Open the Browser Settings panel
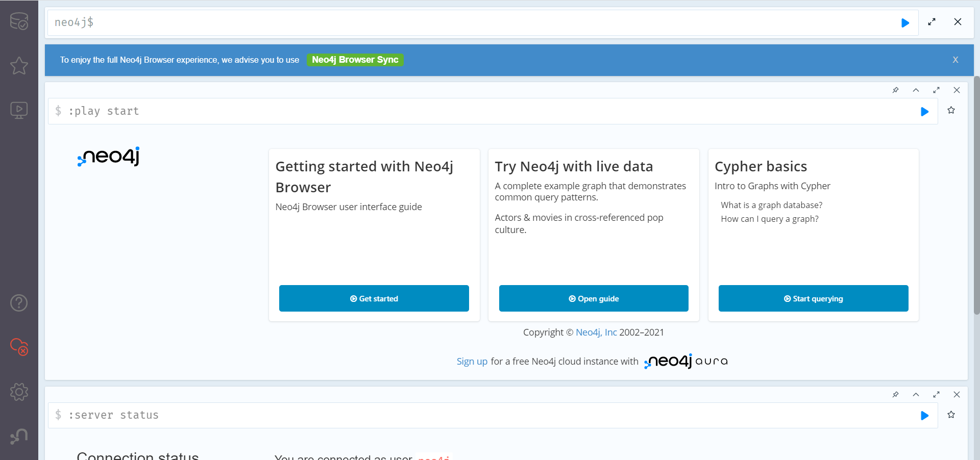 point(19,392)
